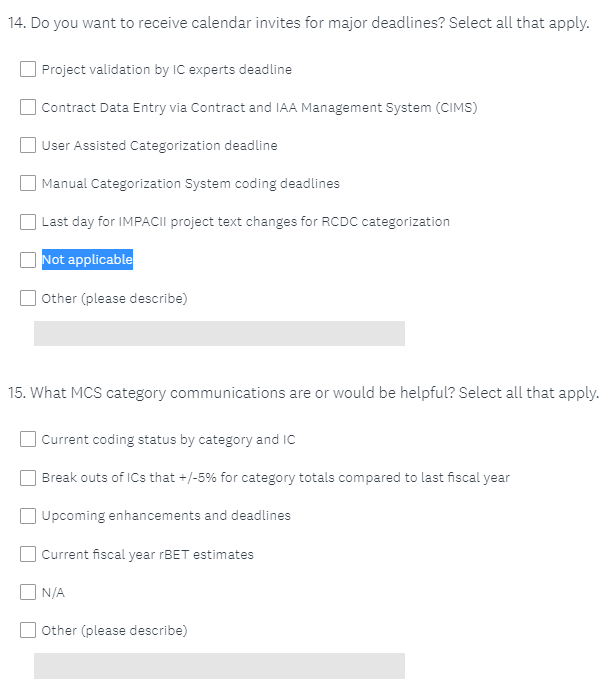Check the Project validation by IC experts box
The width and height of the screenshot is (611, 691).
tap(28, 70)
